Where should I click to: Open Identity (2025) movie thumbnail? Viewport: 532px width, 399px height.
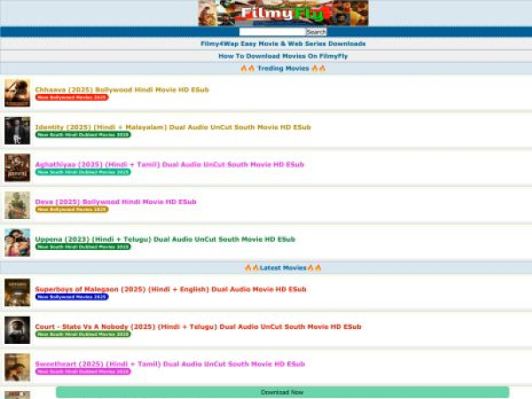point(18,130)
